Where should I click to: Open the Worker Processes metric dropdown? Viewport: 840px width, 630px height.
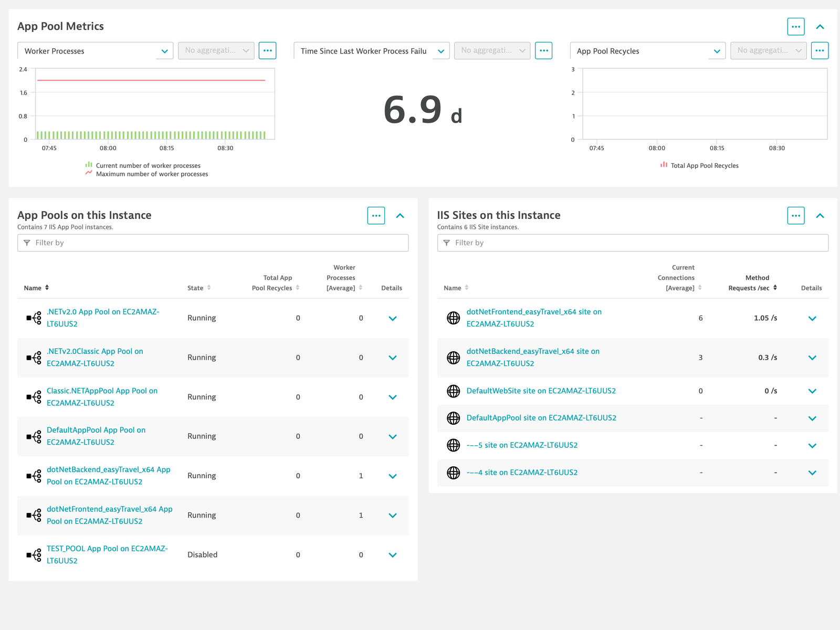[96, 51]
